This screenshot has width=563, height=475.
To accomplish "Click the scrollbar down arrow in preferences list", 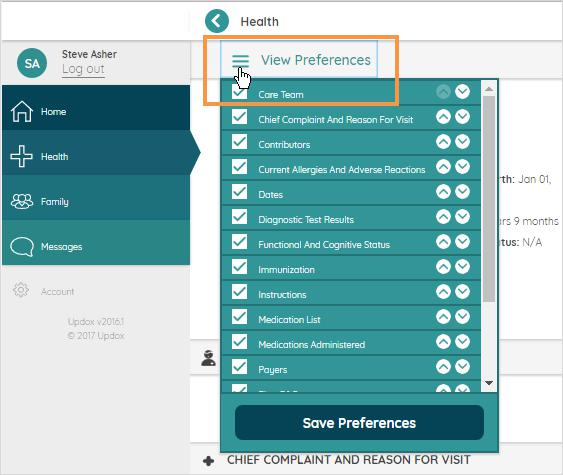I will coord(489,383).
